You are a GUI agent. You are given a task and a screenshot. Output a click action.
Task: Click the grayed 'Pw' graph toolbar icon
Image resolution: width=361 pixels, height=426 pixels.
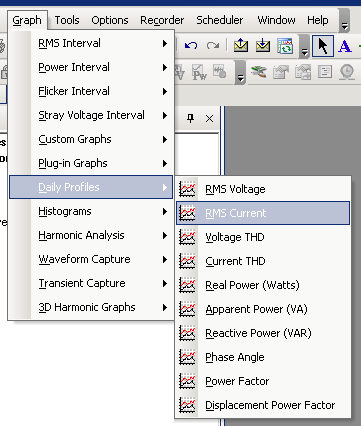(199, 72)
